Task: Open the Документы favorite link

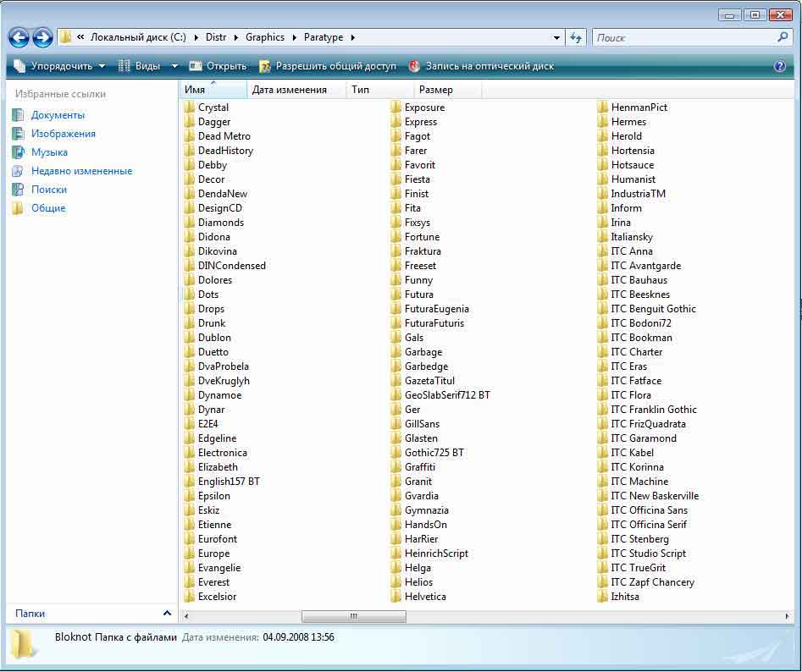Action: (58, 115)
